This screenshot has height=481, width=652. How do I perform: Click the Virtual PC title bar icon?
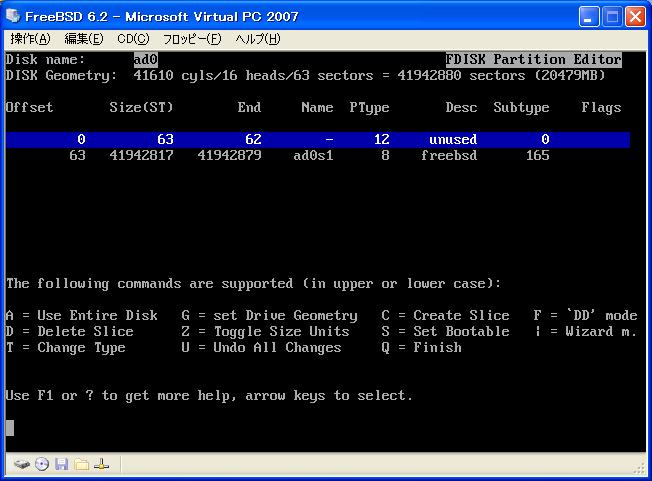pos(13,16)
